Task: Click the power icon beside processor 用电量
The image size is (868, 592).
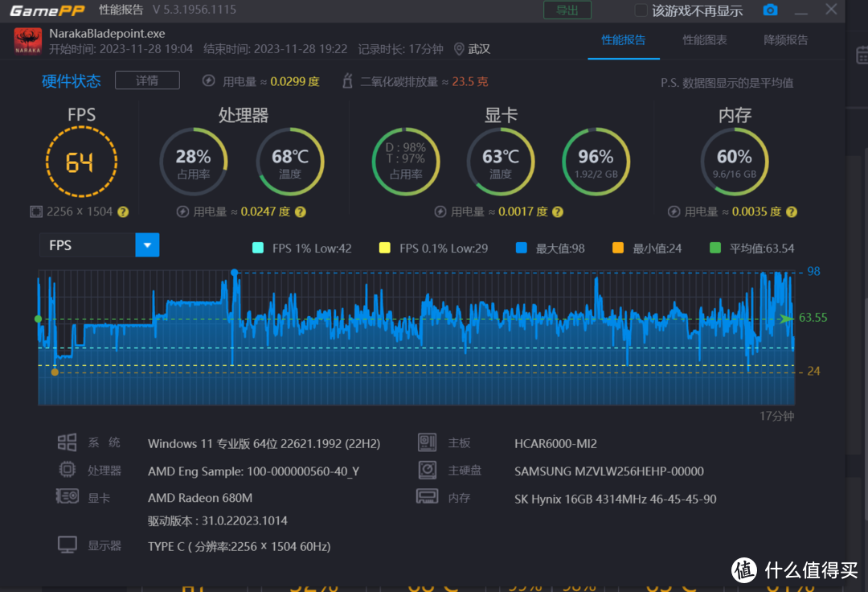Action: click(182, 212)
